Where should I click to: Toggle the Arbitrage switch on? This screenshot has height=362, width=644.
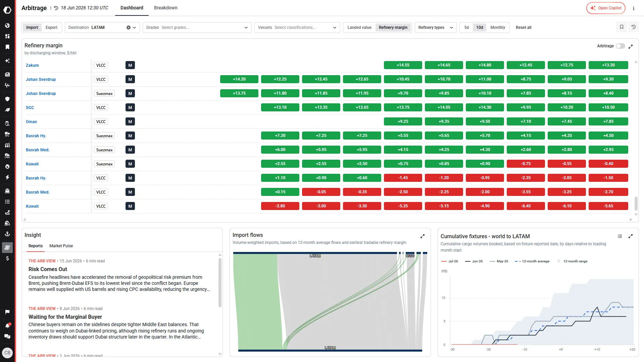click(620, 46)
